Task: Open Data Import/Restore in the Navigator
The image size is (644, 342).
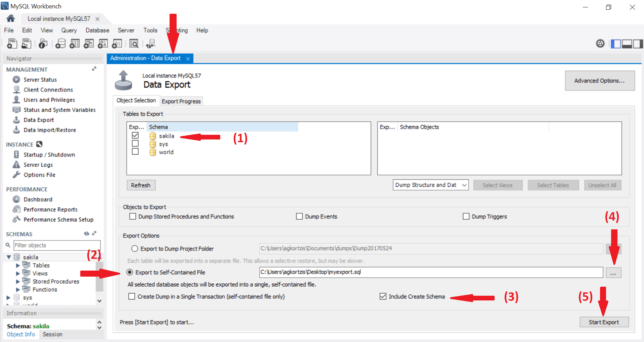Action: tap(50, 130)
